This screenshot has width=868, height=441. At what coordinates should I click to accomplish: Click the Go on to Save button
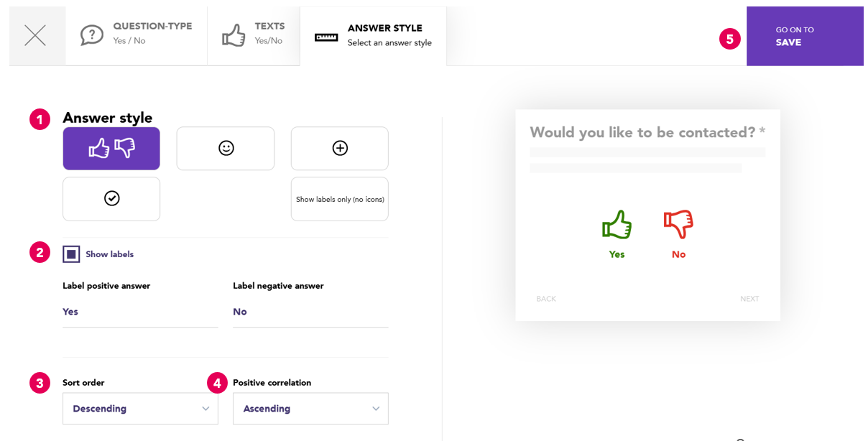pyautogui.click(x=805, y=36)
